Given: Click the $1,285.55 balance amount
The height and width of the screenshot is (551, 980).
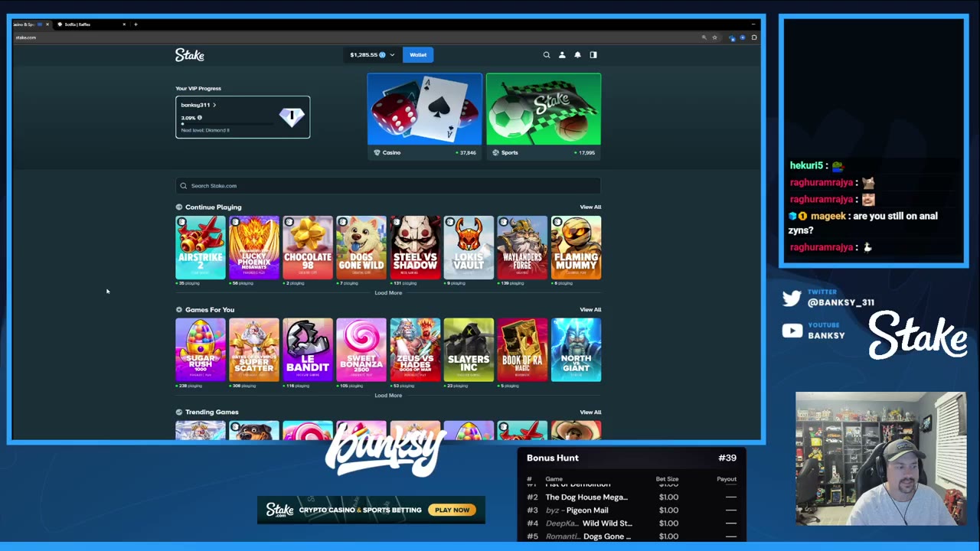Looking at the screenshot, I should point(364,55).
